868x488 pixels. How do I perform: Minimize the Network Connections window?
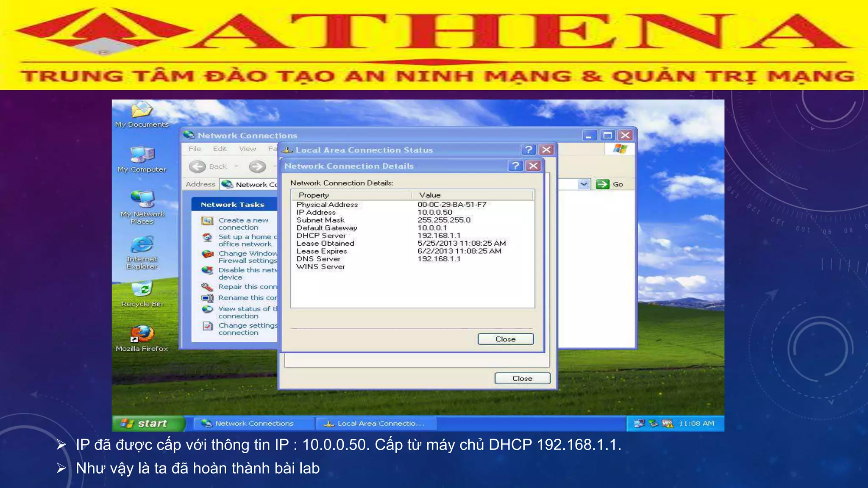click(x=589, y=136)
